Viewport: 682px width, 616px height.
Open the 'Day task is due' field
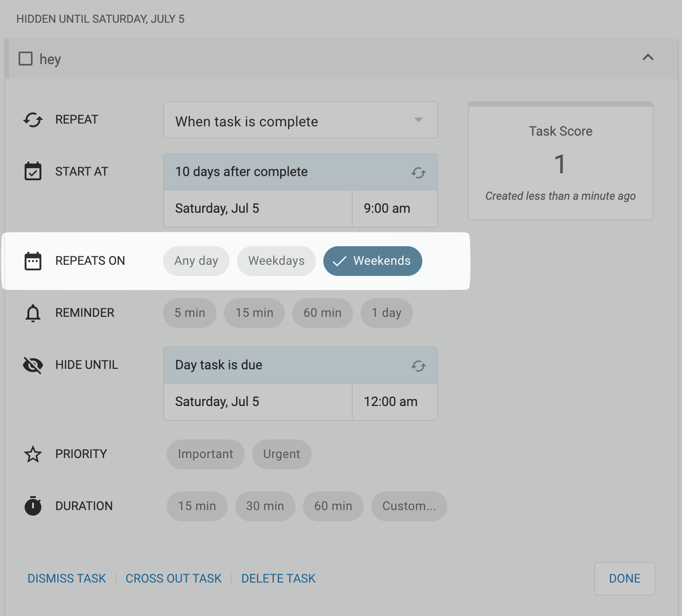301,365
